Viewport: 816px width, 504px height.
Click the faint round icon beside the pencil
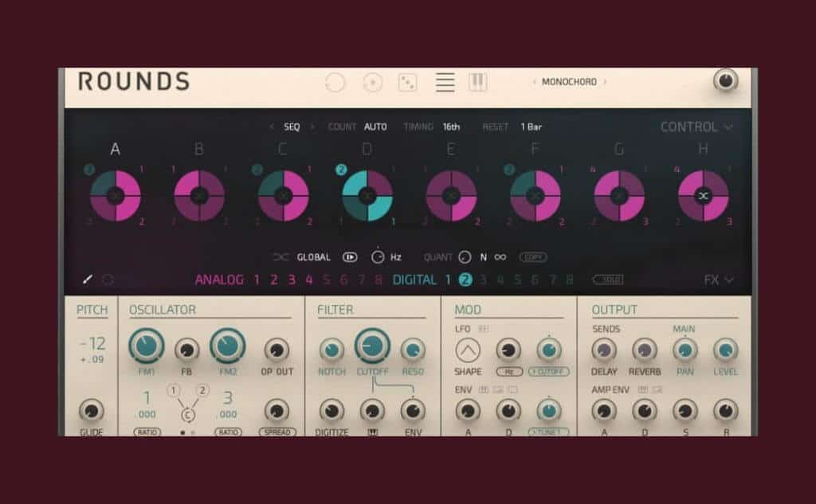tap(108, 279)
